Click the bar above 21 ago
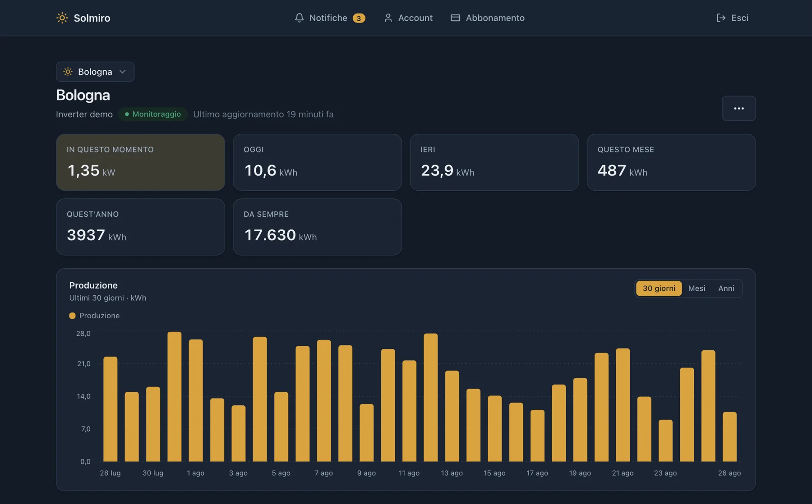The width and height of the screenshot is (812, 504). (x=623, y=405)
